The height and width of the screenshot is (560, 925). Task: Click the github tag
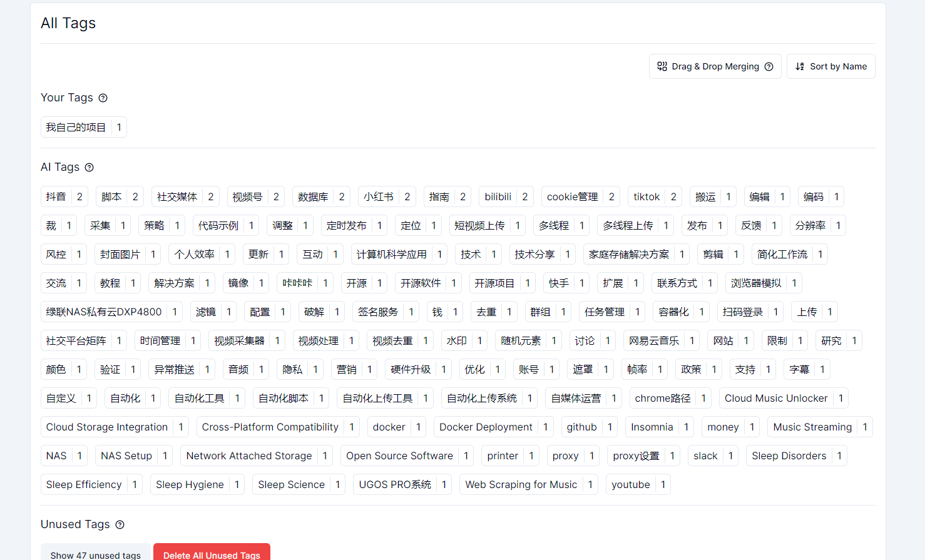point(581,427)
